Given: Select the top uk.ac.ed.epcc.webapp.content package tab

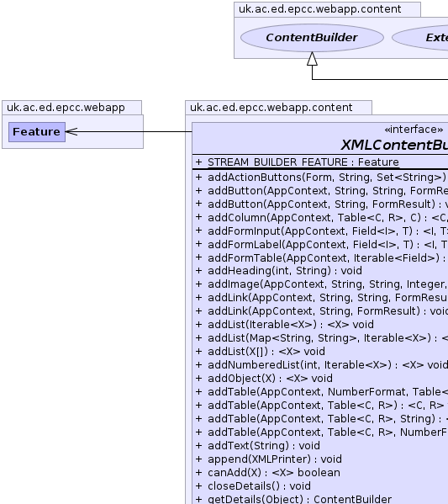Looking at the screenshot, I should pyautogui.click(x=327, y=9).
